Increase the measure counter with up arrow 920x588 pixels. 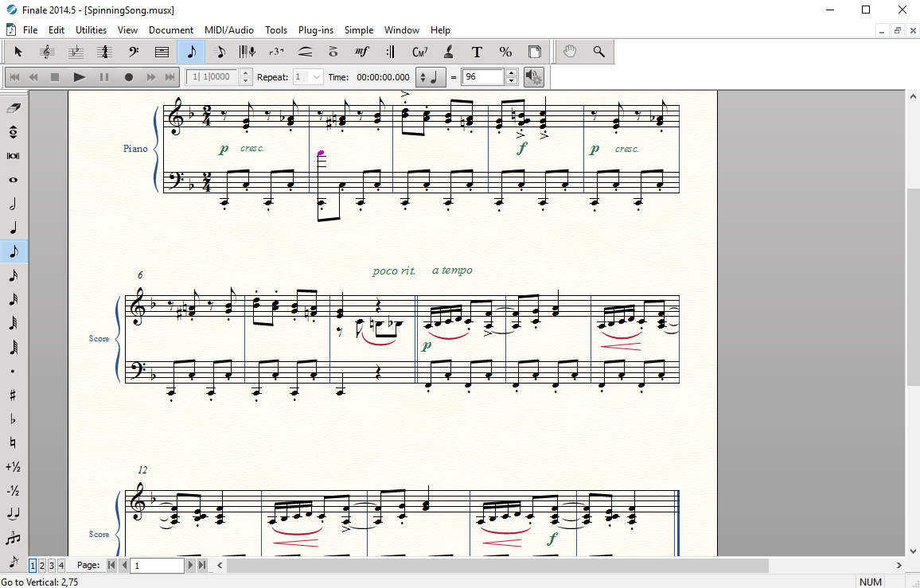247,72
